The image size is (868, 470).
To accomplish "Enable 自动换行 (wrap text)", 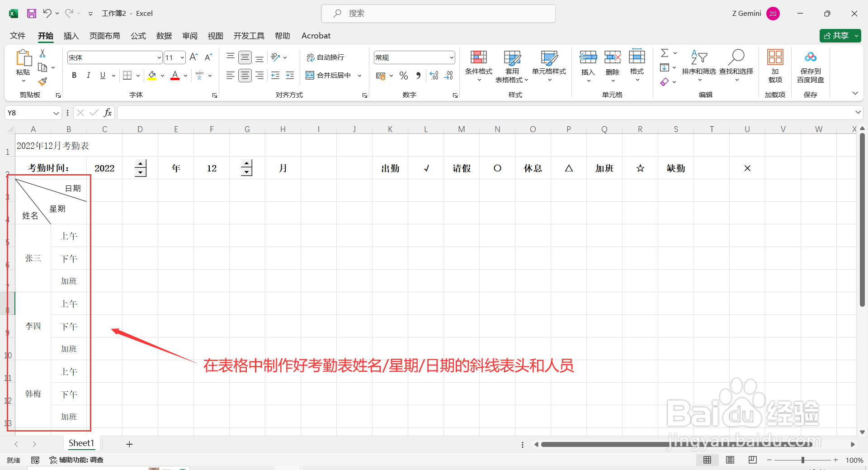I will 325,57.
